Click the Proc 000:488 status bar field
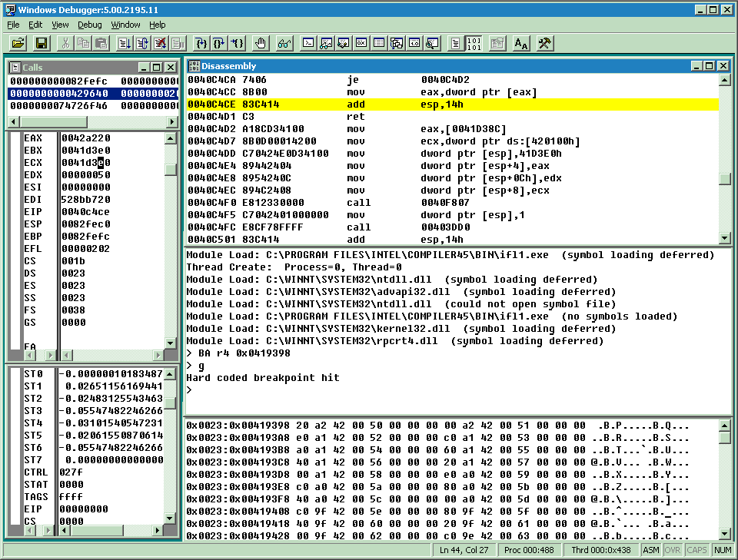This screenshot has width=738, height=560. 529,550
